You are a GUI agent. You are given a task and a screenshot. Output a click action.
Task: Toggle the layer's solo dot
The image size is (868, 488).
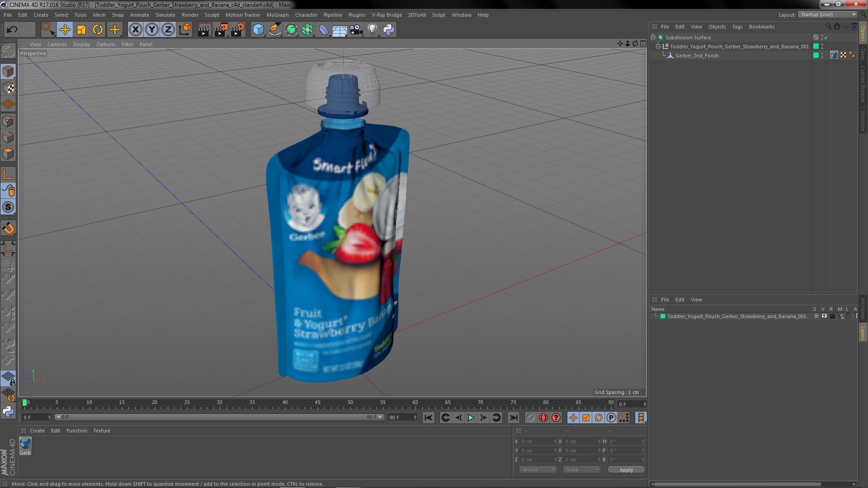point(816,316)
